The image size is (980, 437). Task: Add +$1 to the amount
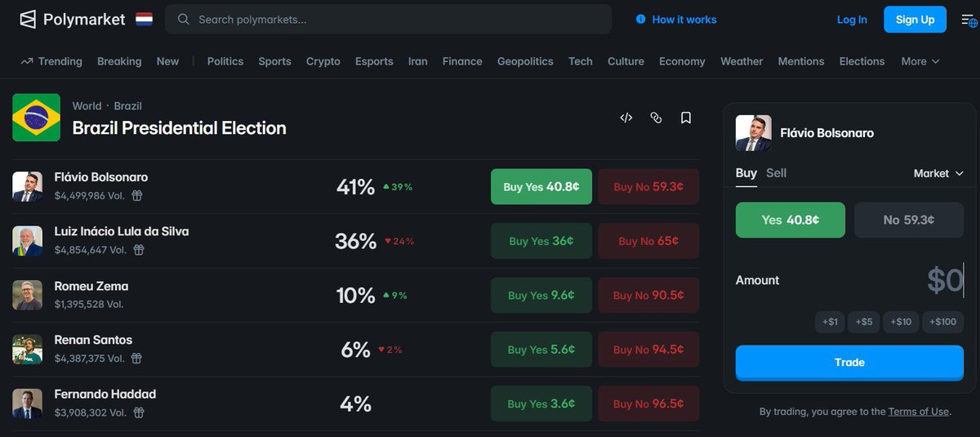point(830,322)
